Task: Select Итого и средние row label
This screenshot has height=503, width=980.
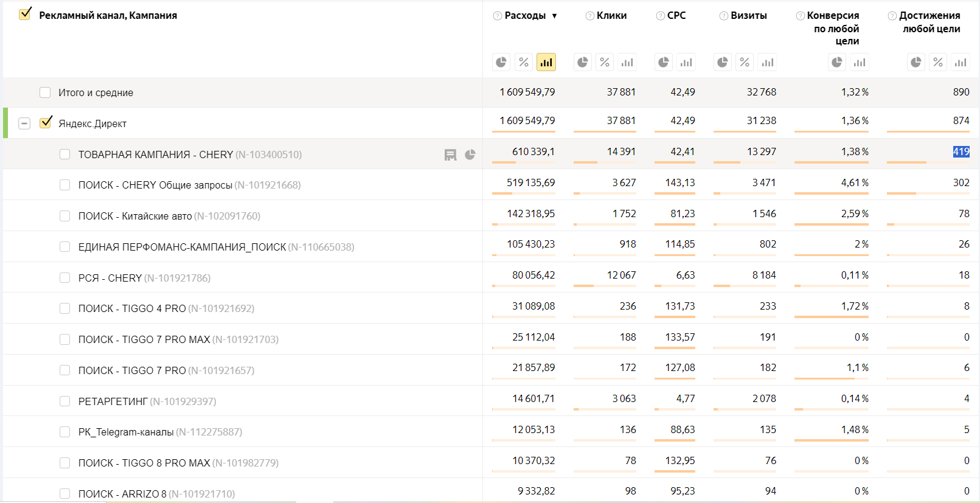Action: pos(96,92)
